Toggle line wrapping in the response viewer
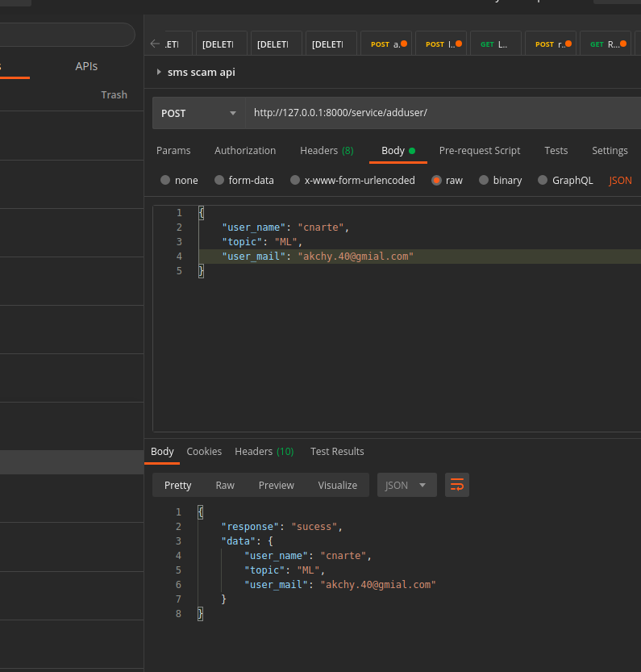Screen dimensions: 641x672 pos(457,485)
